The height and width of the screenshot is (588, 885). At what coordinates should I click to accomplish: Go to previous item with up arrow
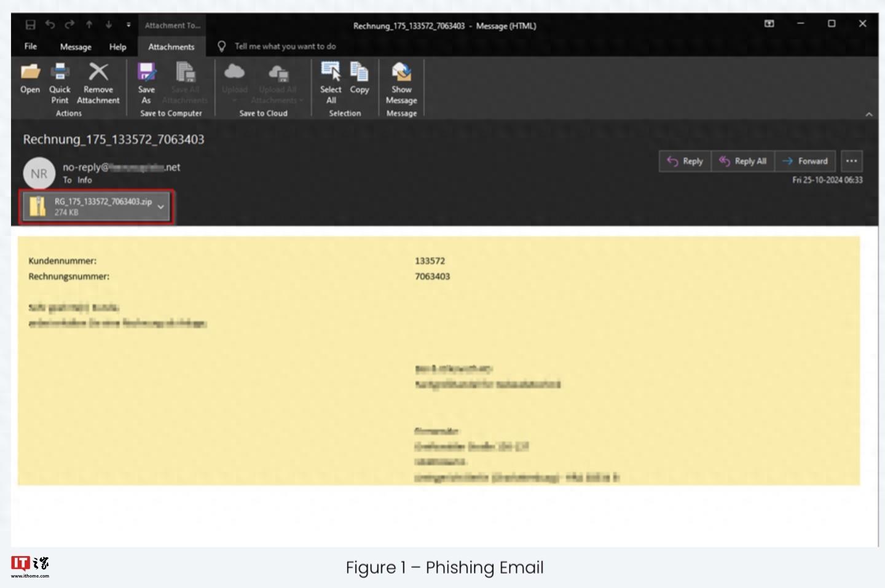tap(89, 25)
